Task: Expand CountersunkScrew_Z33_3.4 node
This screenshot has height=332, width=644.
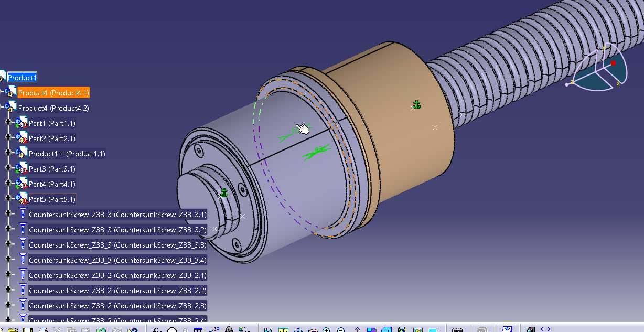Action: click(x=8, y=259)
